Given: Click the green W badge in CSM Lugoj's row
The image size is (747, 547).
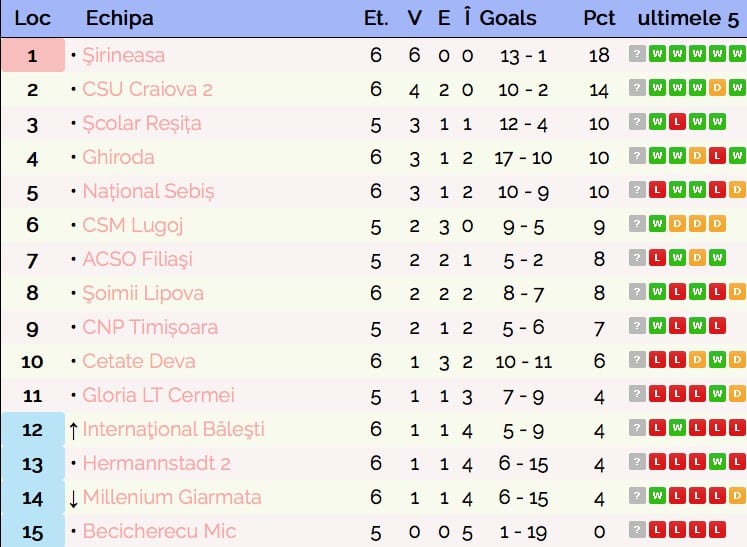Looking at the screenshot, I should pos(656,225).
